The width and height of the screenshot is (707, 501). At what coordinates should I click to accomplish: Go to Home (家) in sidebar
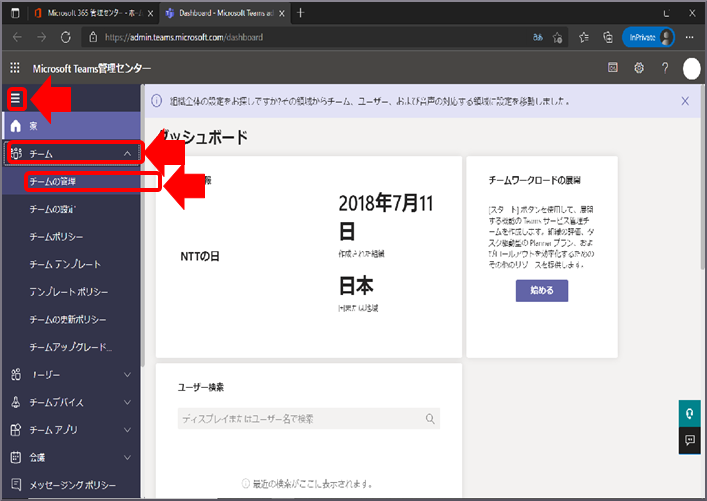click(x=71, y=126)
